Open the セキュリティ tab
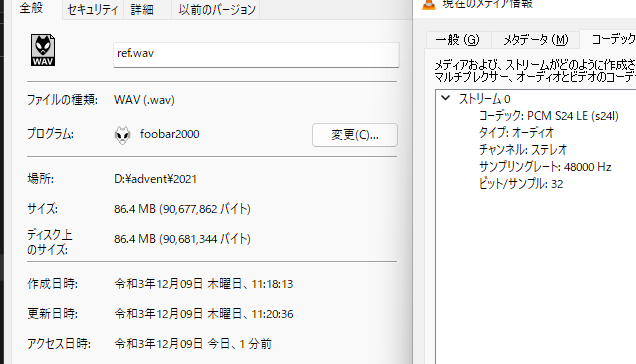This screenshot has width=636, height=364. [92, 10]
